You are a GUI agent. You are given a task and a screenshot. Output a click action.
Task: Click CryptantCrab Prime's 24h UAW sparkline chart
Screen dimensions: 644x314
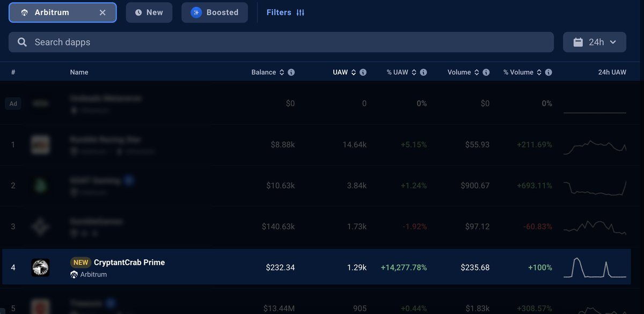click(x=594, y=267)
